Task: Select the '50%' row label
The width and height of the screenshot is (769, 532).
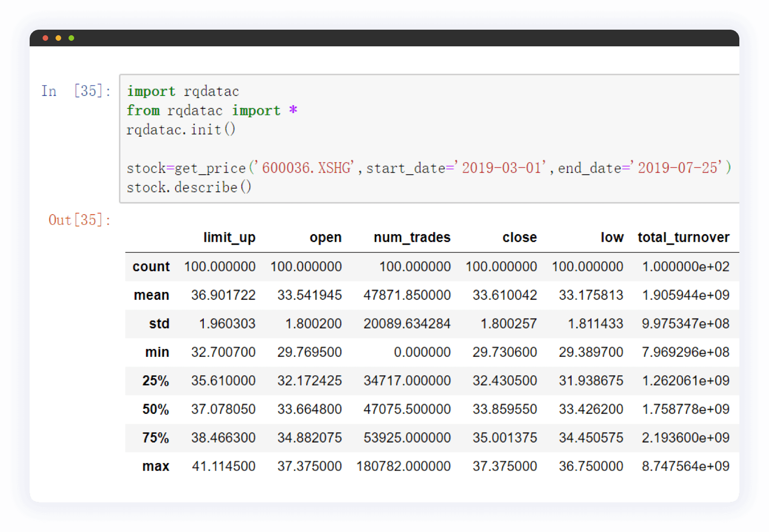Action: pos(155,409)
